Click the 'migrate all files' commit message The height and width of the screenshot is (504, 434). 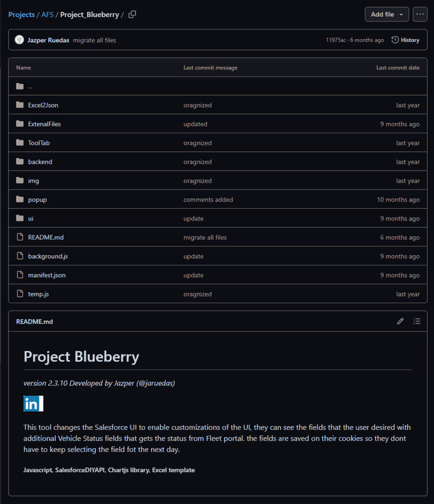pos(94,40)
